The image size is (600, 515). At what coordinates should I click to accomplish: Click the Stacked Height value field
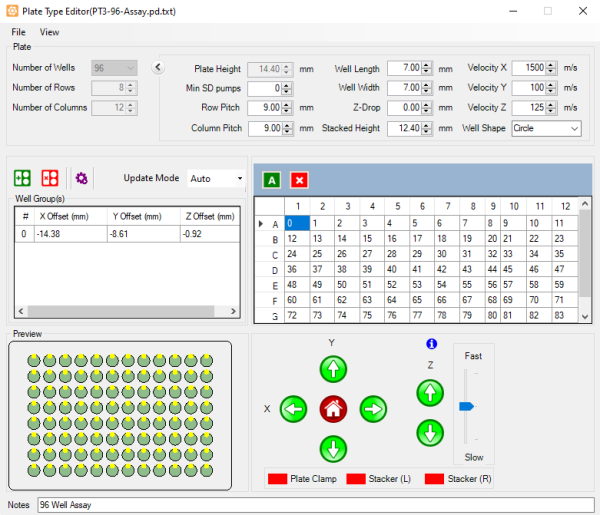point(405,128)
